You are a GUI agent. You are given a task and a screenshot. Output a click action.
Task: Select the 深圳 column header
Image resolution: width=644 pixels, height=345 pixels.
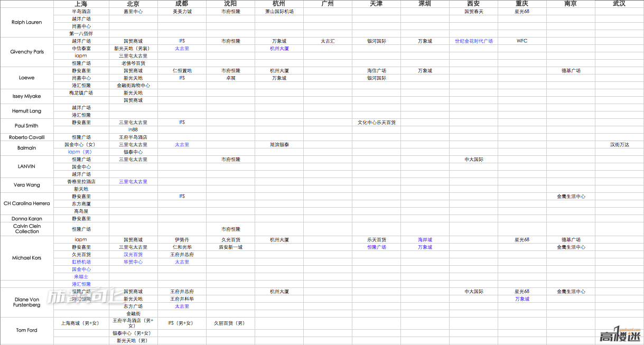point(425,4)
